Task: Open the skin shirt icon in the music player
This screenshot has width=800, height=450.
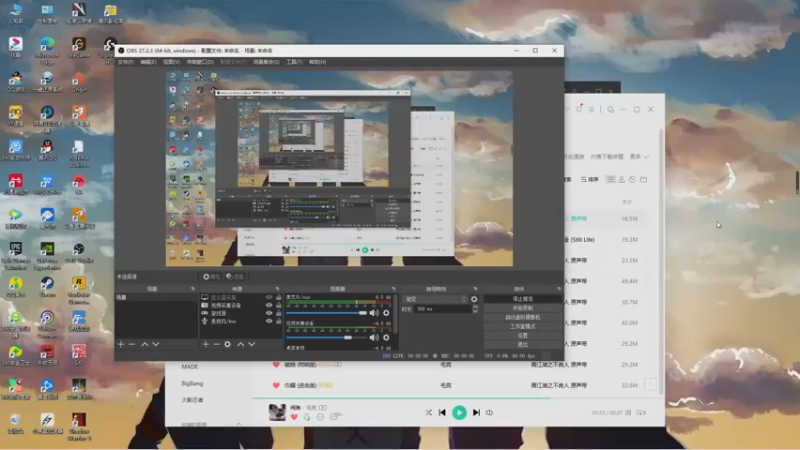Action: click(579, 109)
